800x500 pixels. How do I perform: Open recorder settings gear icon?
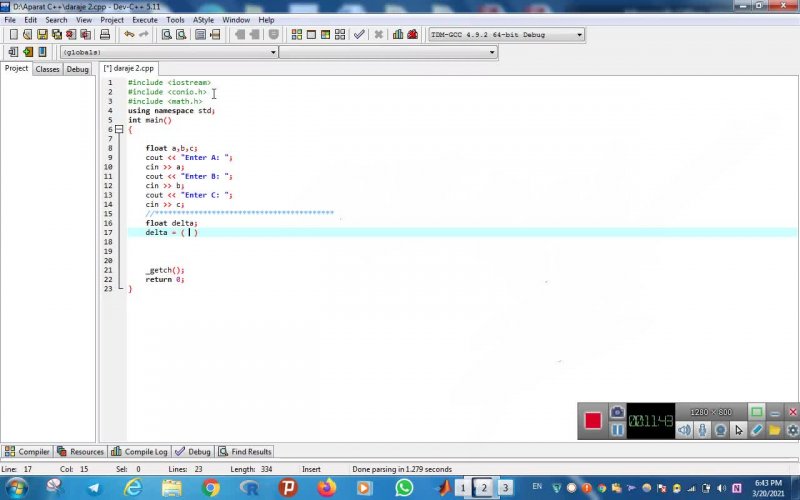[x=792, y=430]
